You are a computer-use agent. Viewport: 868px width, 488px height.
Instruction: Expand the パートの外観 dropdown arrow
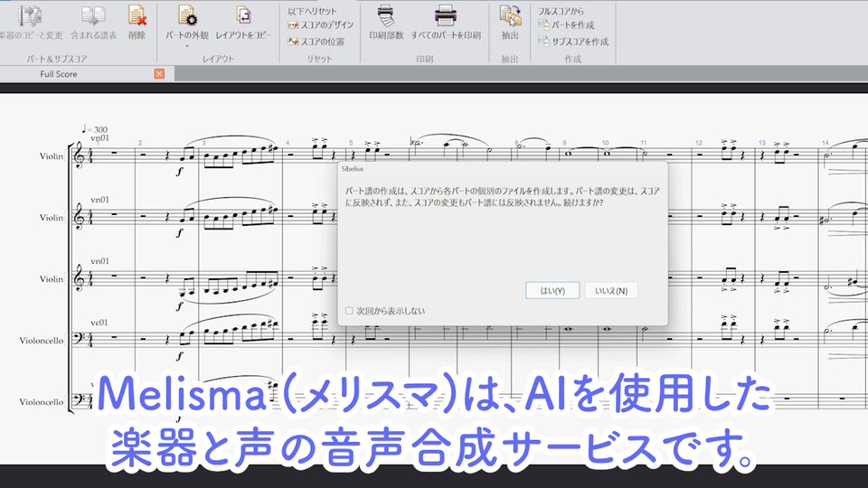(187, 46)
